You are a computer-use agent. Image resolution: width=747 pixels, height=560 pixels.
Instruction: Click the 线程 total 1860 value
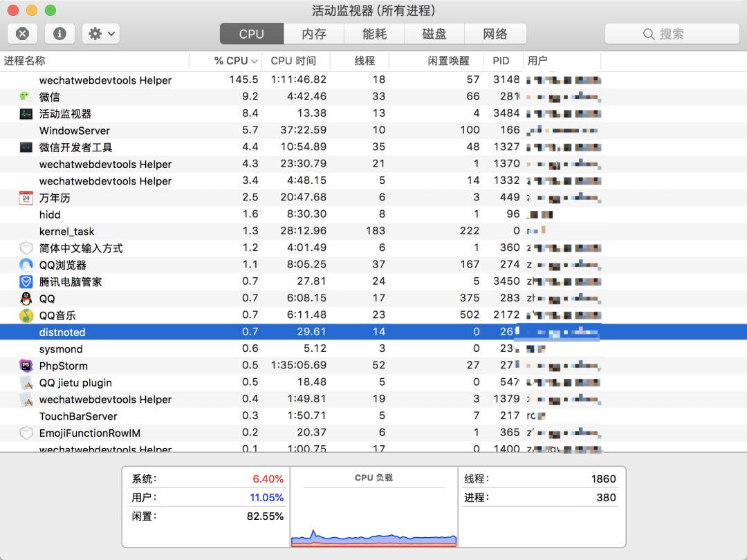(604, 478)
